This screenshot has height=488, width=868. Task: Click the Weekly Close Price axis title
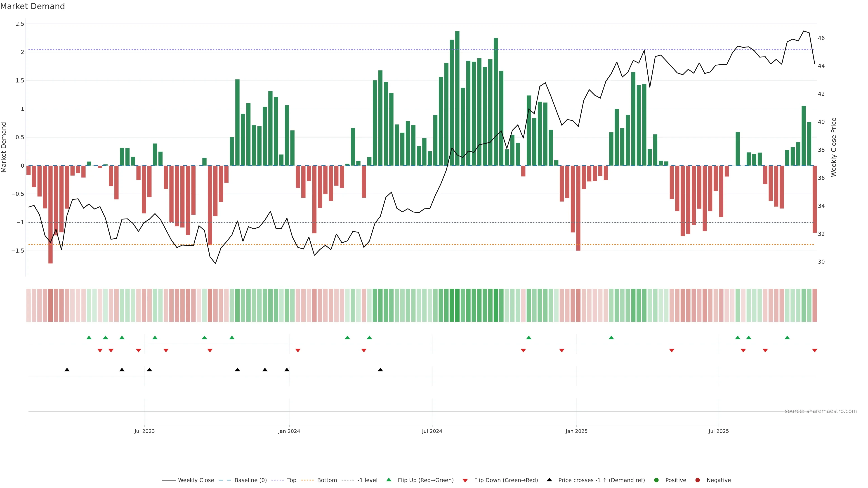(x=834, y=147)
